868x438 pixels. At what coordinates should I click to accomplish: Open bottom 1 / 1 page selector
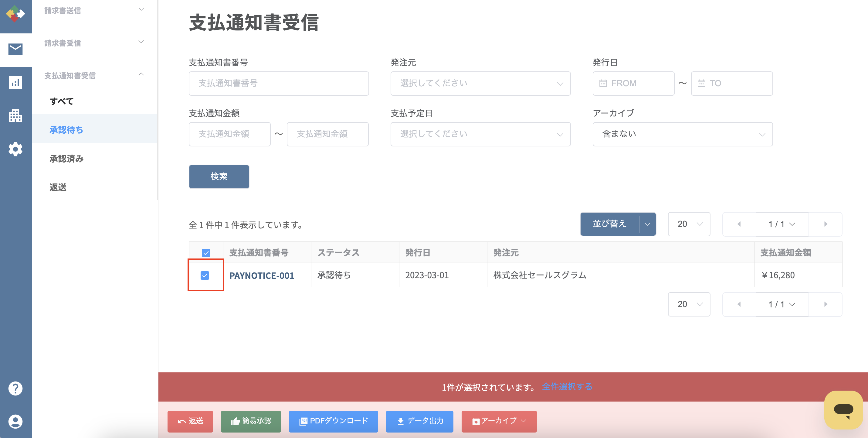point(782,304)
